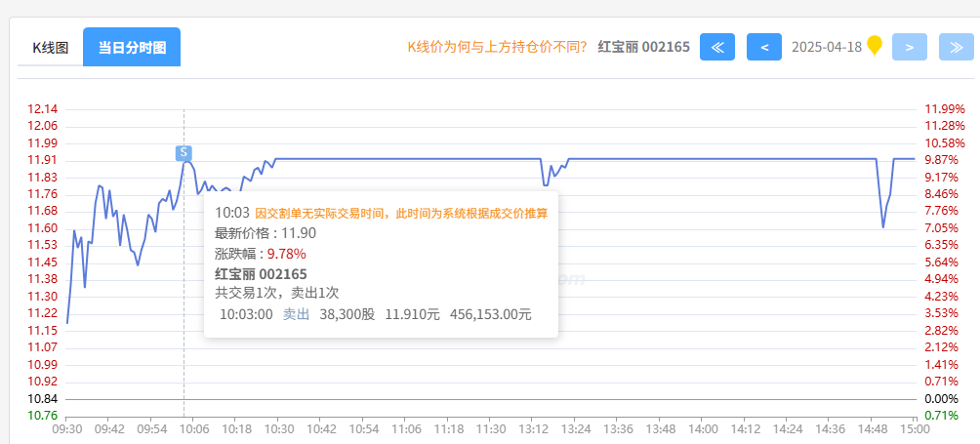This screenshot has width=980, height=444.
Task: Jump to earliest date with double-left arrow
Action: (x=716, y=47)
